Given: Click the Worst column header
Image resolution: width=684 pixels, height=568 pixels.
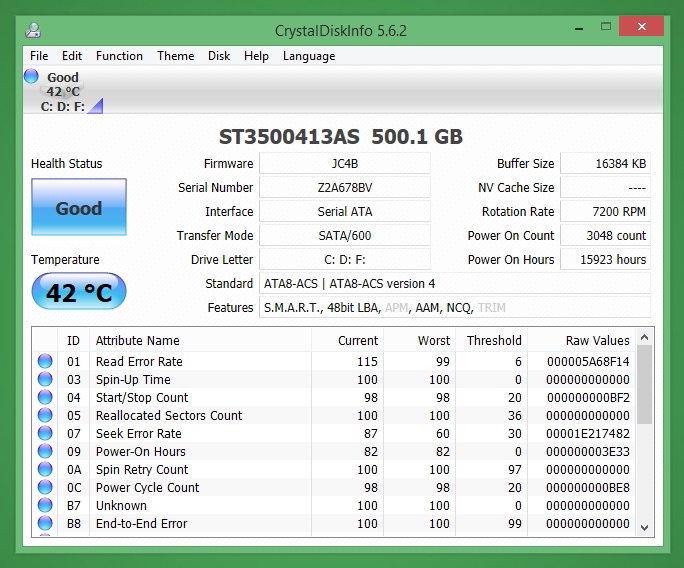Looking at the screenshot, I should tap(420, 340).
